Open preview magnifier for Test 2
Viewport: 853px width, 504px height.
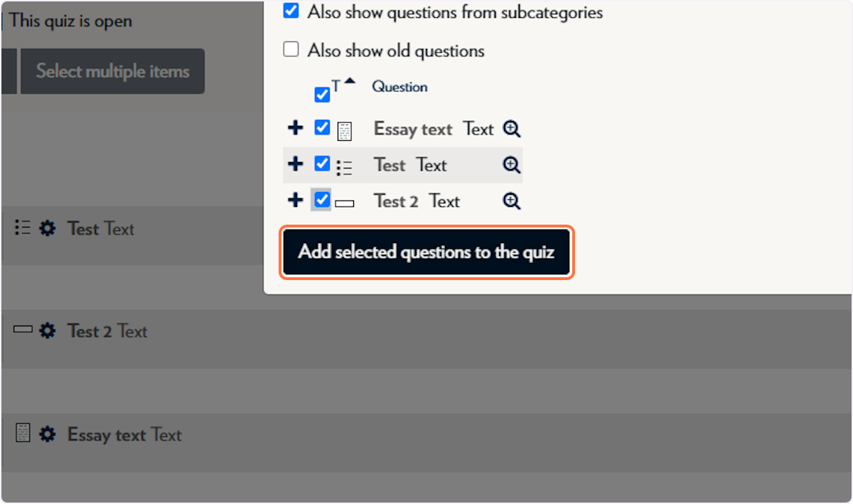point(512,201)
